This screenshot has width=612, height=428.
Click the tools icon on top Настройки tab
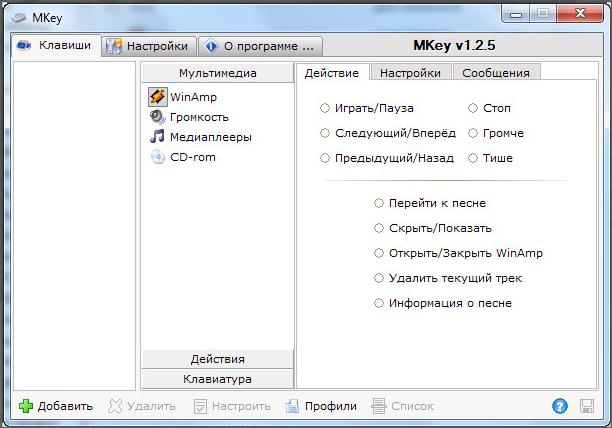tap(114, 46)
